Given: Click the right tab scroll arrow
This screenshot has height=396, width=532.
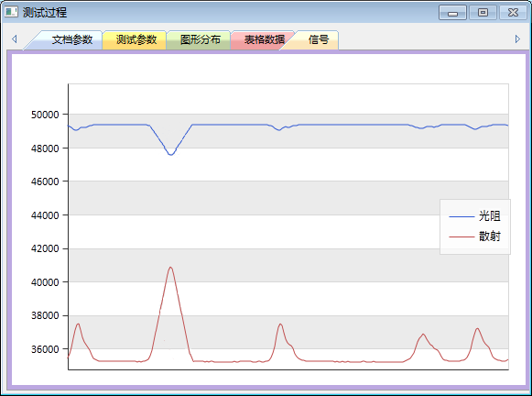Looking at the screenshot, I should tap(517, 39).
